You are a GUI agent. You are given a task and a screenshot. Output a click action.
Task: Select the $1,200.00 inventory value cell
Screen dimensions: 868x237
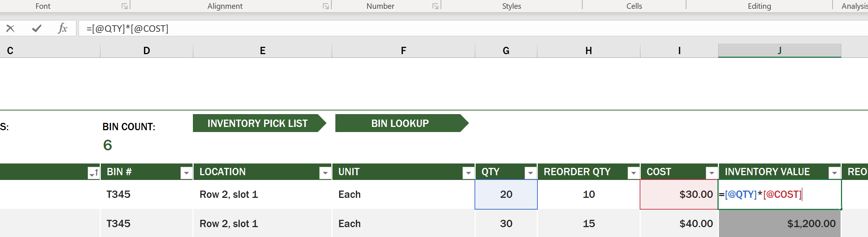780,223
